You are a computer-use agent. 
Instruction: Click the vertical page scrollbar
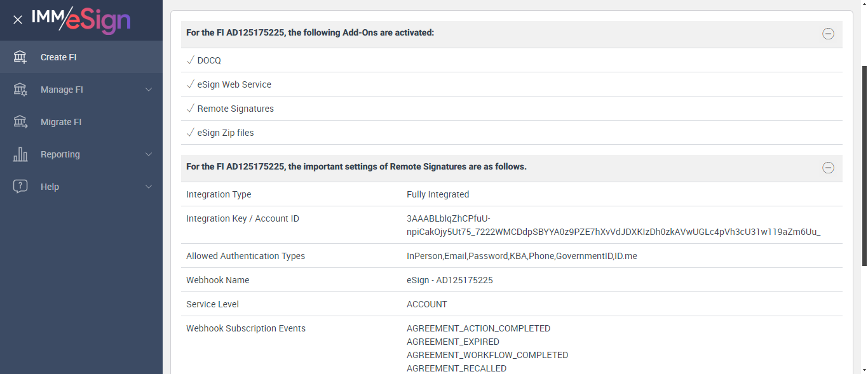(864, 165)
